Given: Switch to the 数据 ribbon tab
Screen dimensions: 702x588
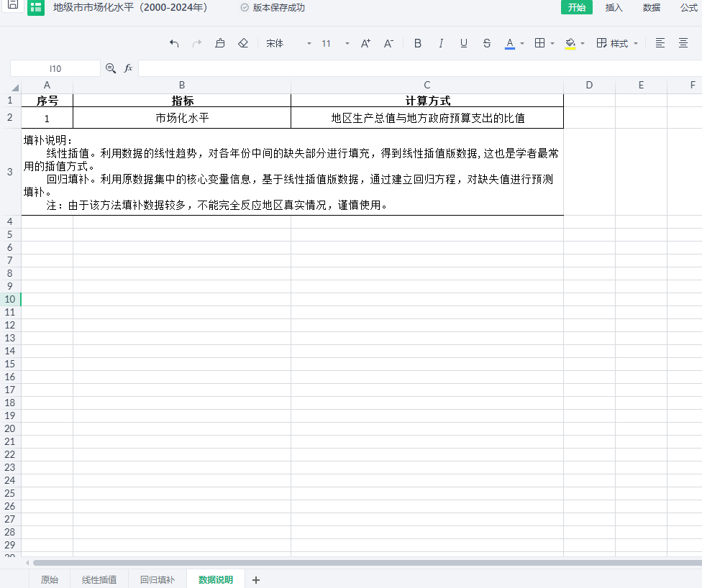Looking at the screenshot, I should click(x=652, y=8).
